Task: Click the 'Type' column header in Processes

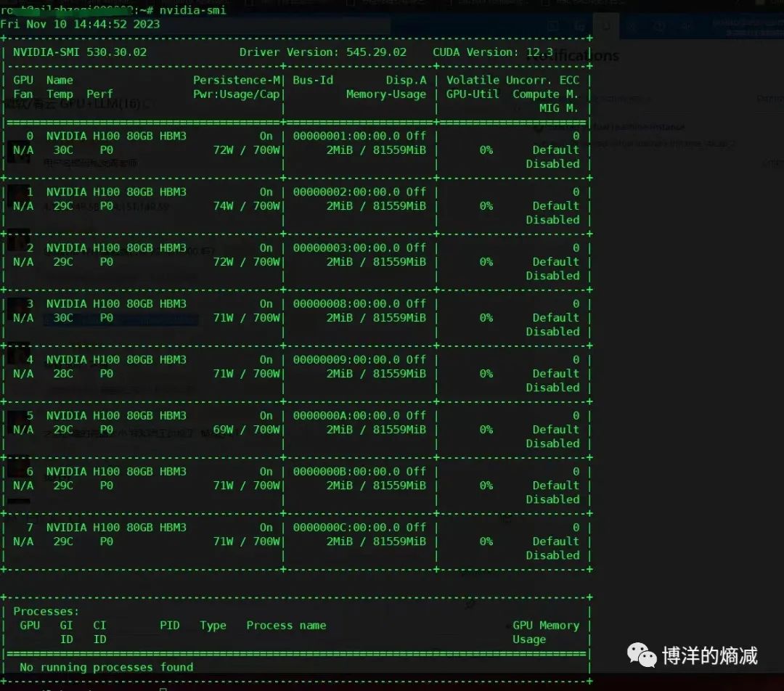Action: 213,626
